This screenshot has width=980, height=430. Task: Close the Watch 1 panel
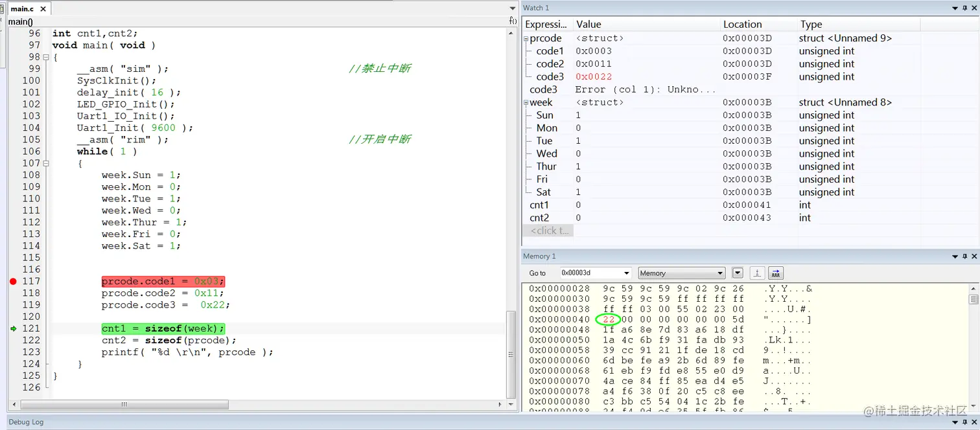974,8
